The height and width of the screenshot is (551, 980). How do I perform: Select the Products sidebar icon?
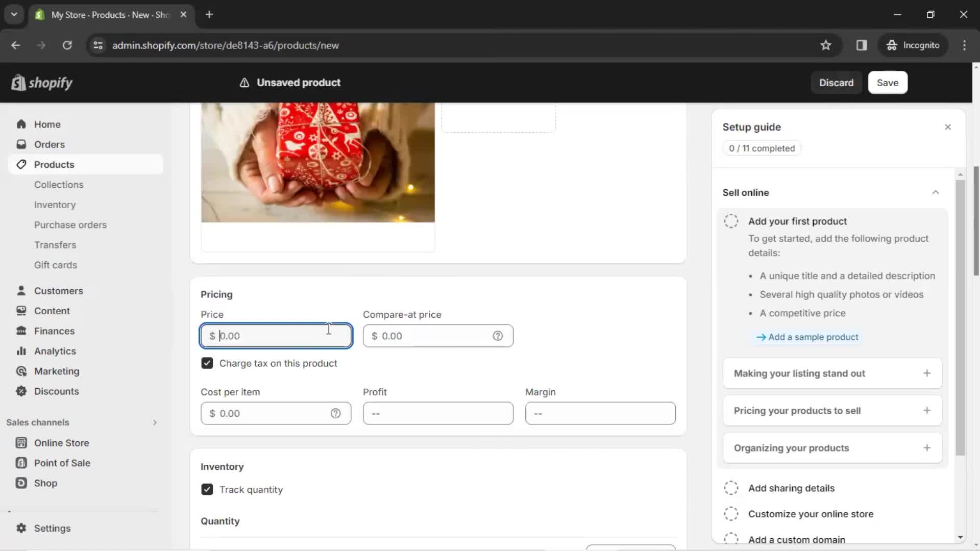pos(21,164)
